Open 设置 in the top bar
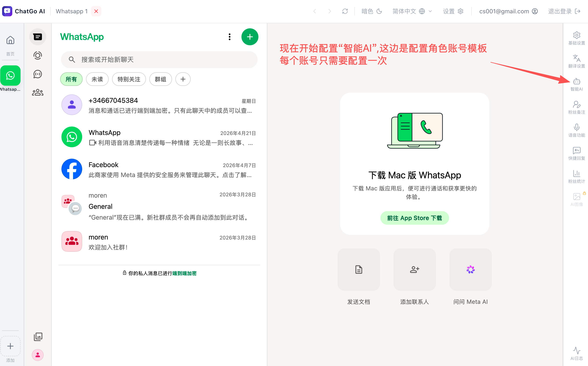This screenshot has height=366, width=588. (x=453, y=11)
